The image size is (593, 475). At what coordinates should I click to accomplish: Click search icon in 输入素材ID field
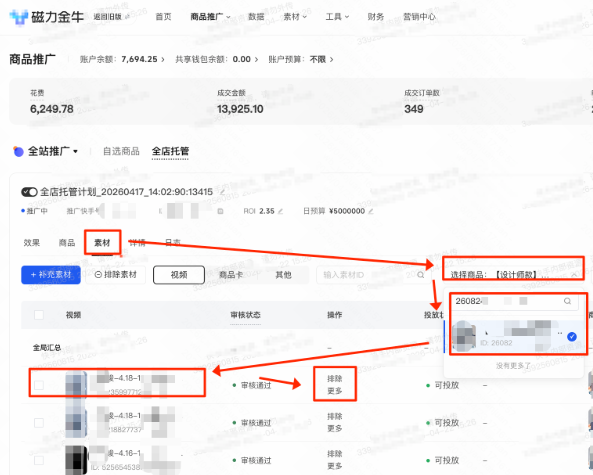click(x=420, y=275)
